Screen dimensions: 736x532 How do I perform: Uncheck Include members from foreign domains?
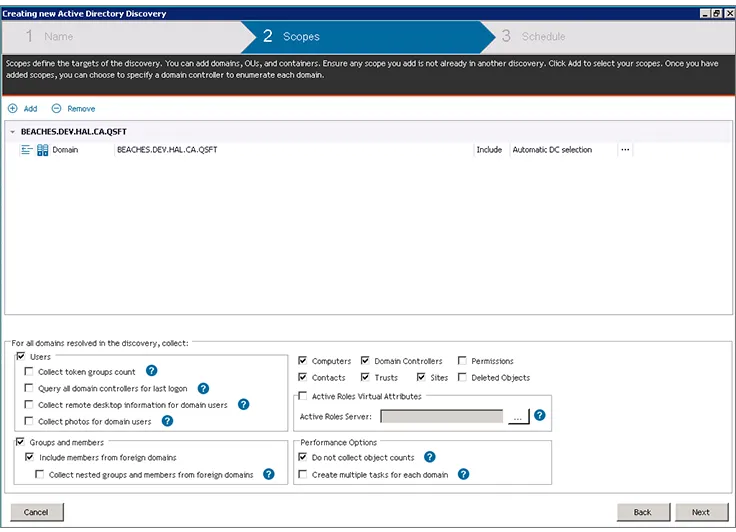(30, 457)
